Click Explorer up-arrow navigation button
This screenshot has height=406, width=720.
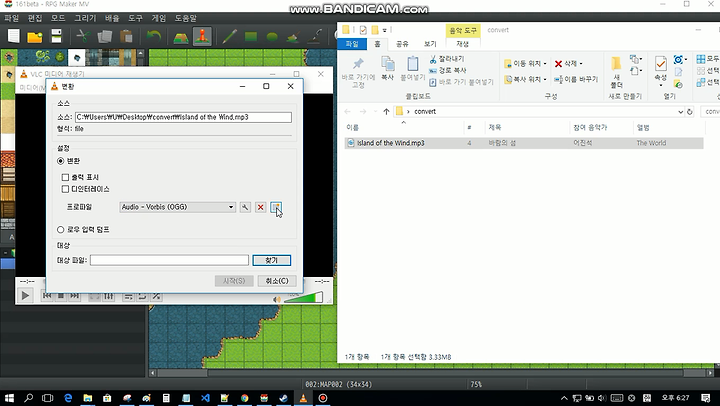[x=386, y=112]
